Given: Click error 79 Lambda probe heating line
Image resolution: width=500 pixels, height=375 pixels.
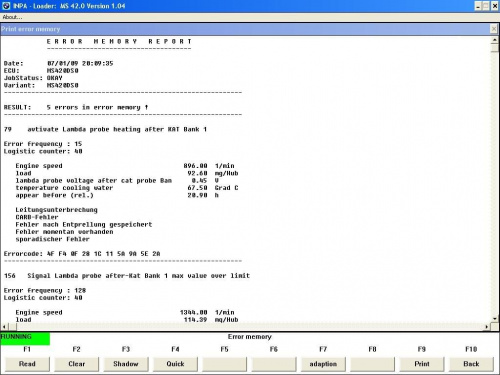Looking at the screenshot, I should click(105, 129).
